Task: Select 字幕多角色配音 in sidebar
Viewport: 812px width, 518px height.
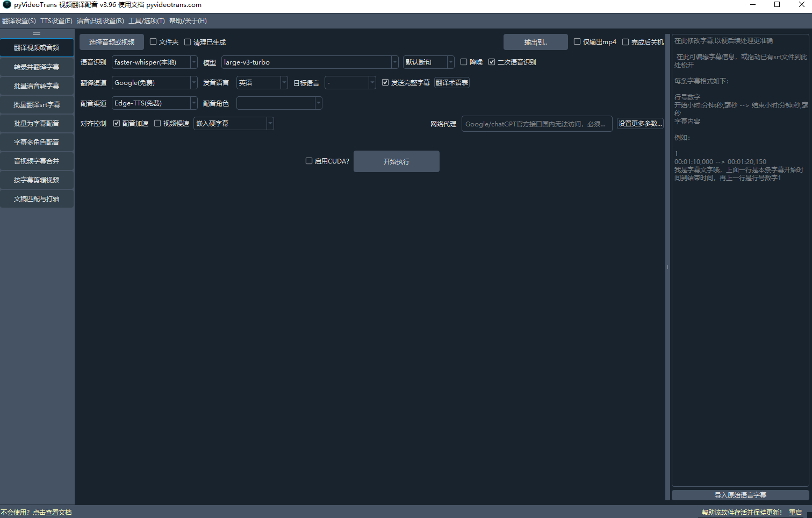Action: click(x=37, y=143)
